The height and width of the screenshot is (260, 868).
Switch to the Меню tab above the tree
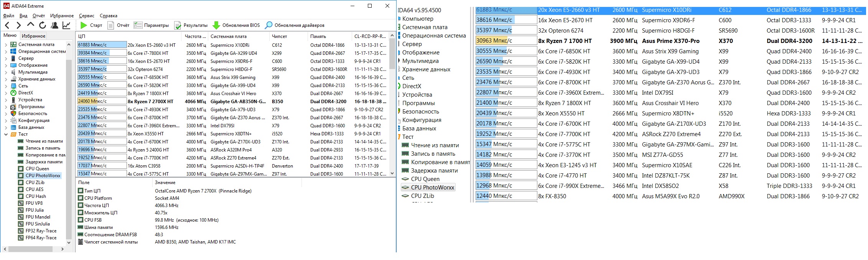tap(10, 35)
